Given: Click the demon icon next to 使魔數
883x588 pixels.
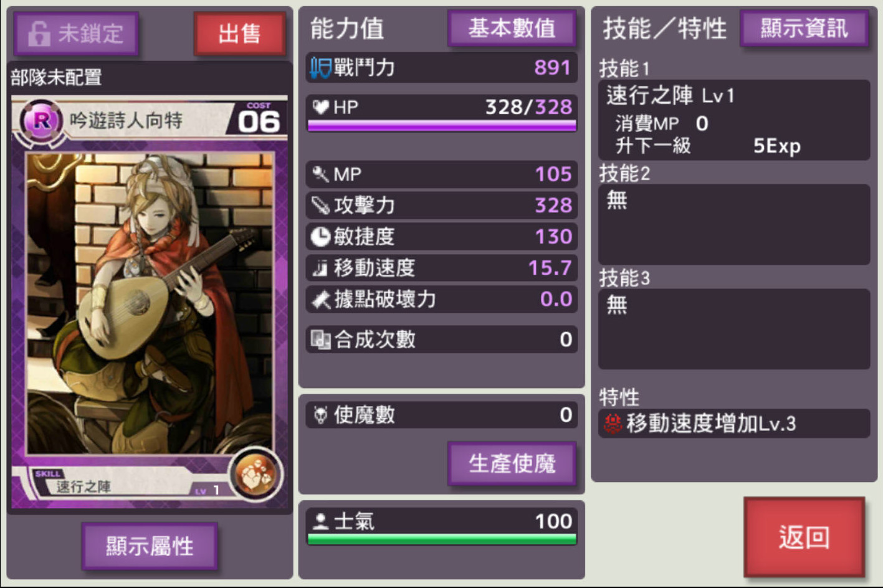Looking at the screenshot, I should click(x=320, y=415).
